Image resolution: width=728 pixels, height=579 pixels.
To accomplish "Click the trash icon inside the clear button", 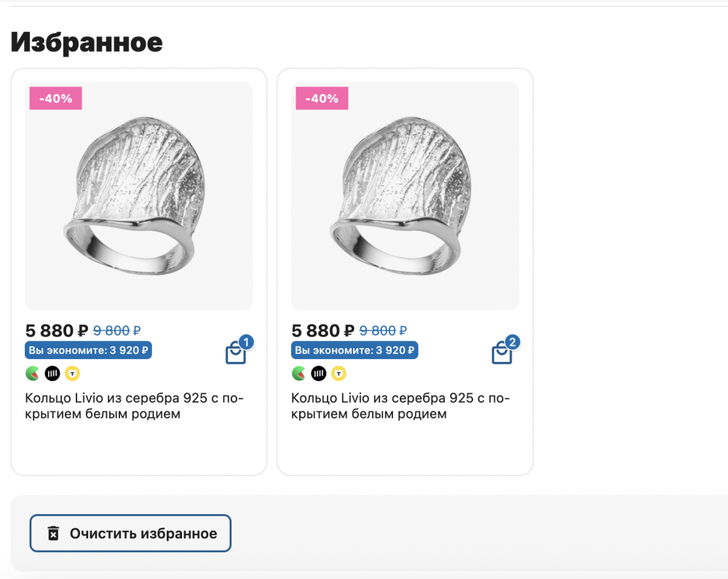I will coord(52,533).
